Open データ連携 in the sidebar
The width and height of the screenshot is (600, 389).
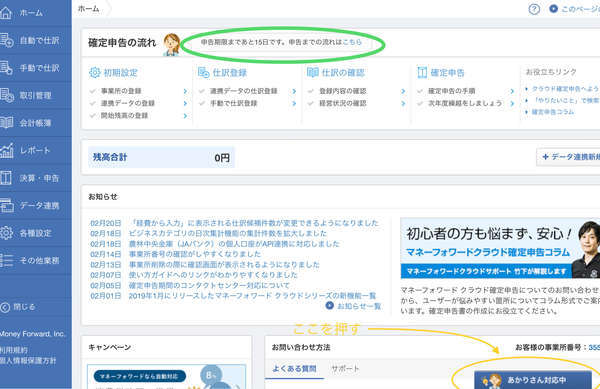35,205
